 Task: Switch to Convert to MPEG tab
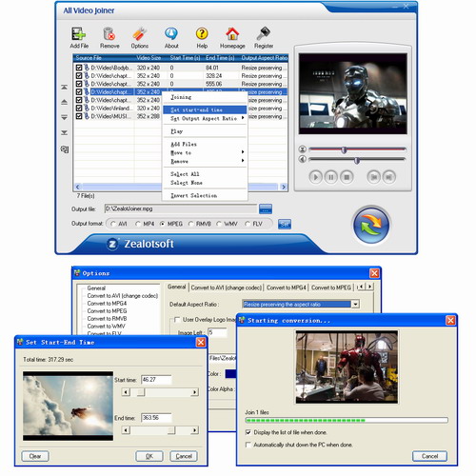point(331,288)
